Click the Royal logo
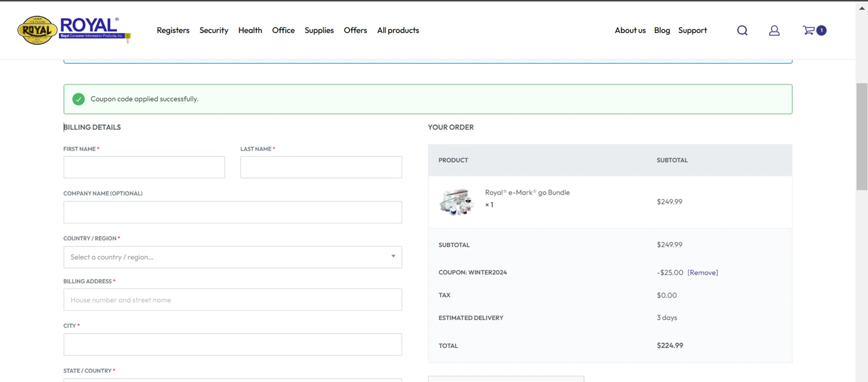868x382 pixels. [74, 30]
